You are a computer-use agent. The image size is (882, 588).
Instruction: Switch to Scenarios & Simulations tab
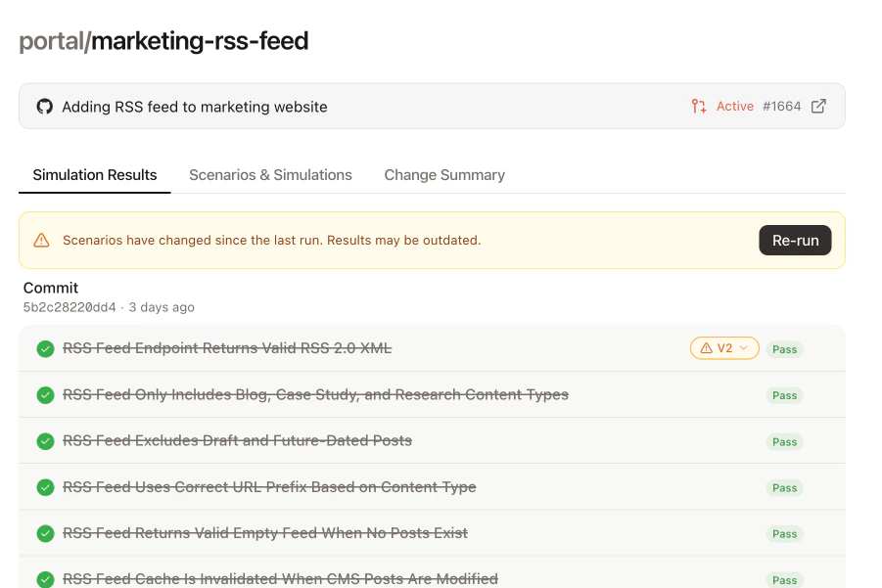(x=270, y=175)
